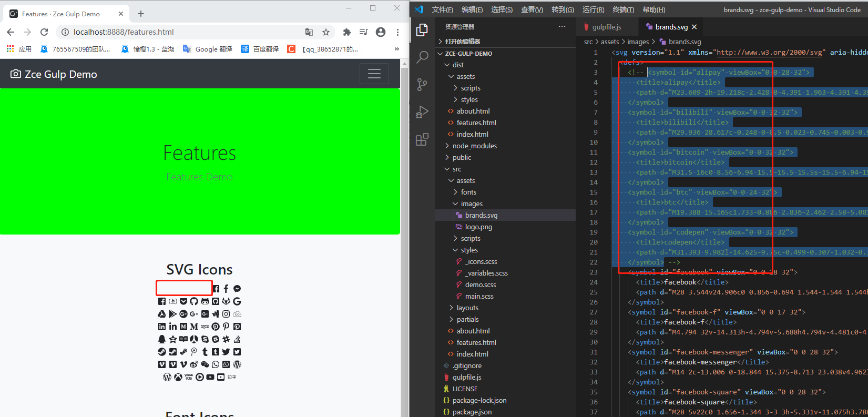Open 终端(T) menu in VS Code
The image size is (868, 417).
coord(623,9)
